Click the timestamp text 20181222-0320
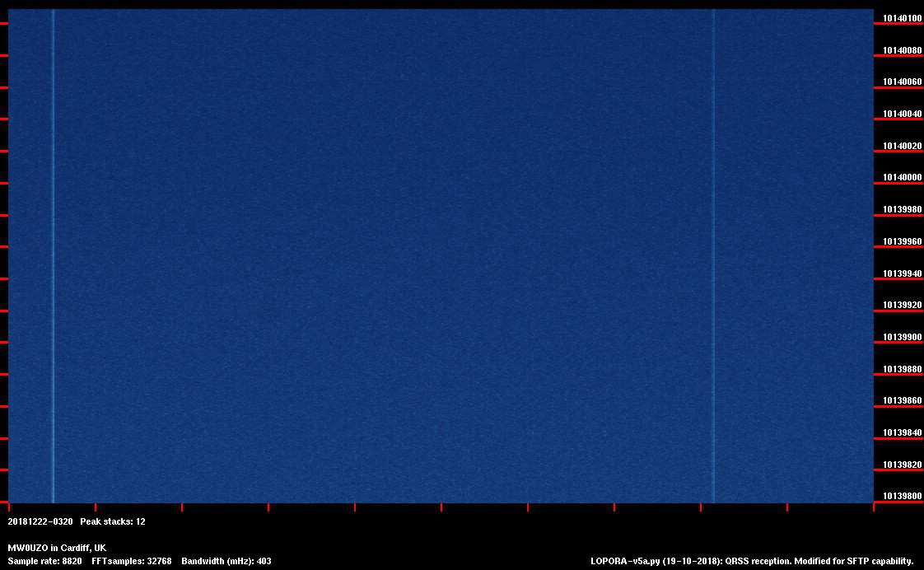Viewport: 924px width, 570px height. (40, 521)
